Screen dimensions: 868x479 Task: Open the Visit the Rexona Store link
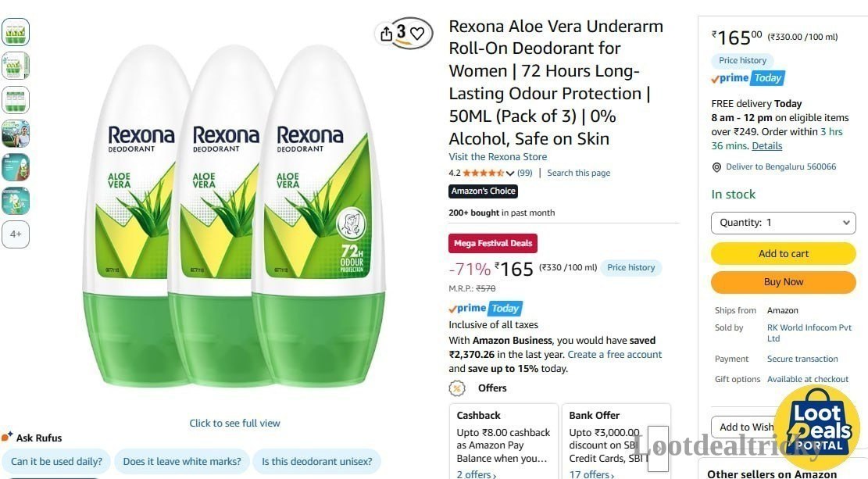pos(498,157)
